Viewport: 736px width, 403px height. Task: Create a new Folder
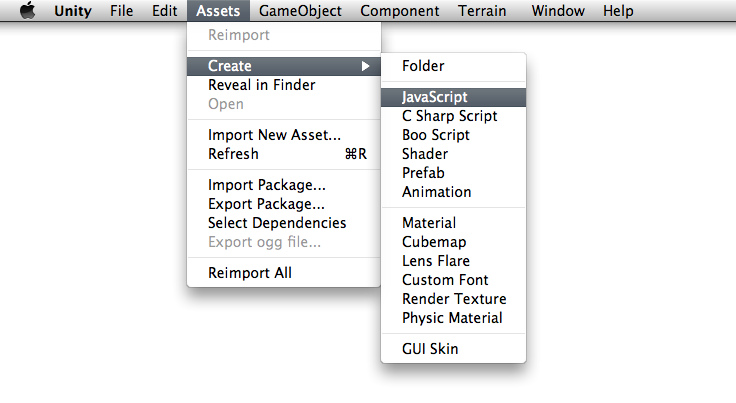coord(453,66)
